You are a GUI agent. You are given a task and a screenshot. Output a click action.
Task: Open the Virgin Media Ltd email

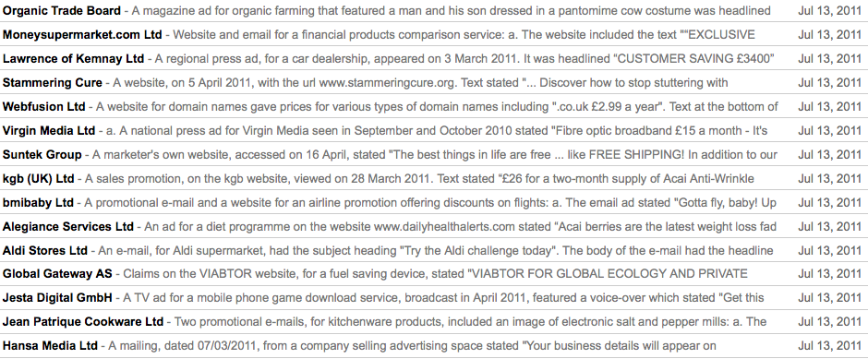tap(434, 130)
